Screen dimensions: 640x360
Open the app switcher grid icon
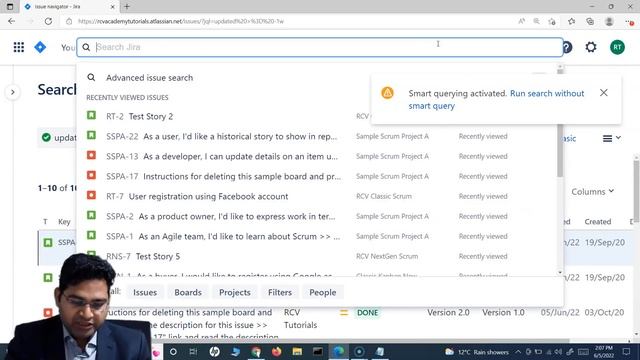point(18,47)
